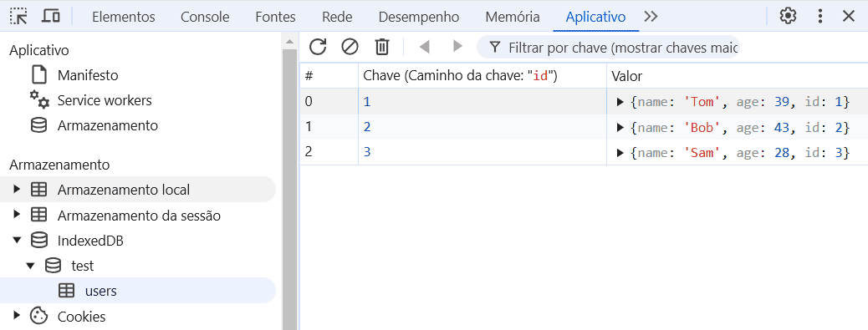
Task: Click the Armazenamento local table icon
Action: point(38,190)
